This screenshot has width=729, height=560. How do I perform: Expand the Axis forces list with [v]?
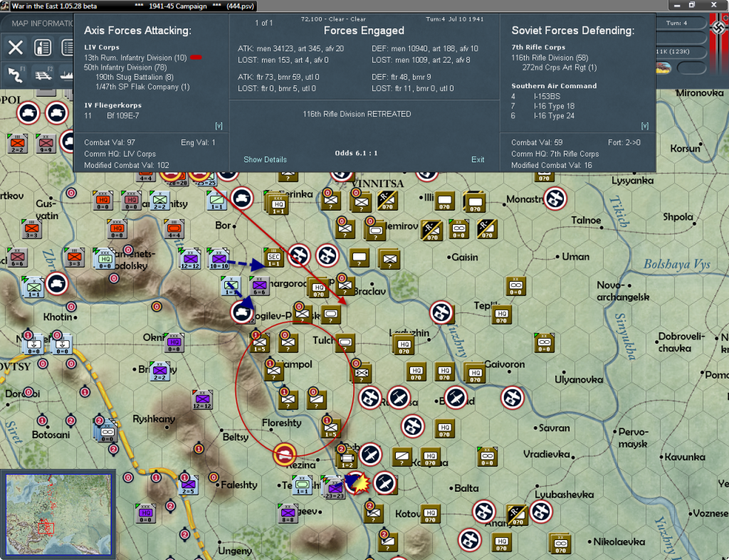(219, 126)
